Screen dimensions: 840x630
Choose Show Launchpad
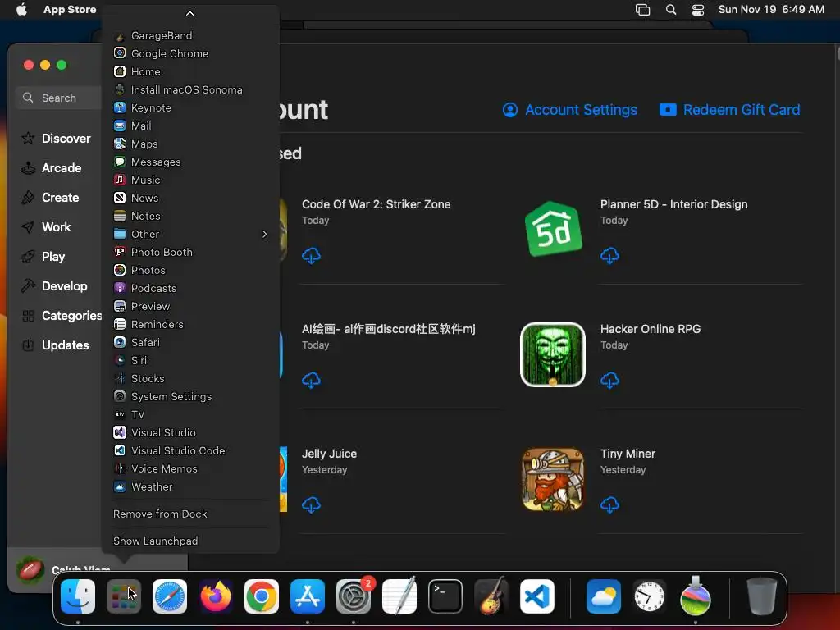[x=190, y=541]
